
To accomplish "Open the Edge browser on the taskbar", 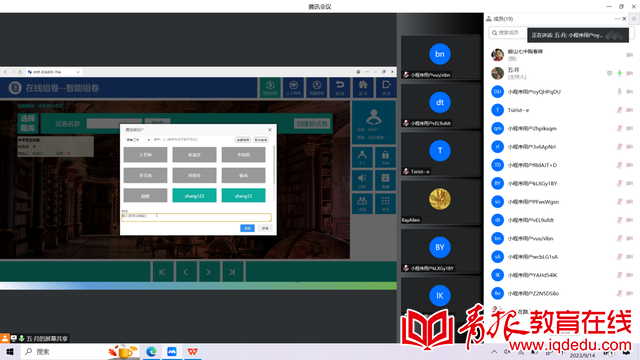I will coord(151,351).
